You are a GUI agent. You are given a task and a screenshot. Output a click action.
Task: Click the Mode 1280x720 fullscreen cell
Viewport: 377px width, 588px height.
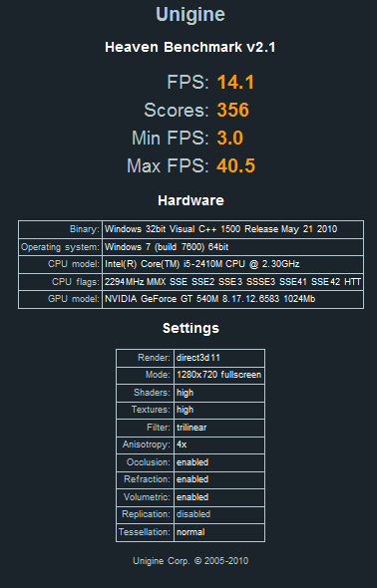point(219,375)
